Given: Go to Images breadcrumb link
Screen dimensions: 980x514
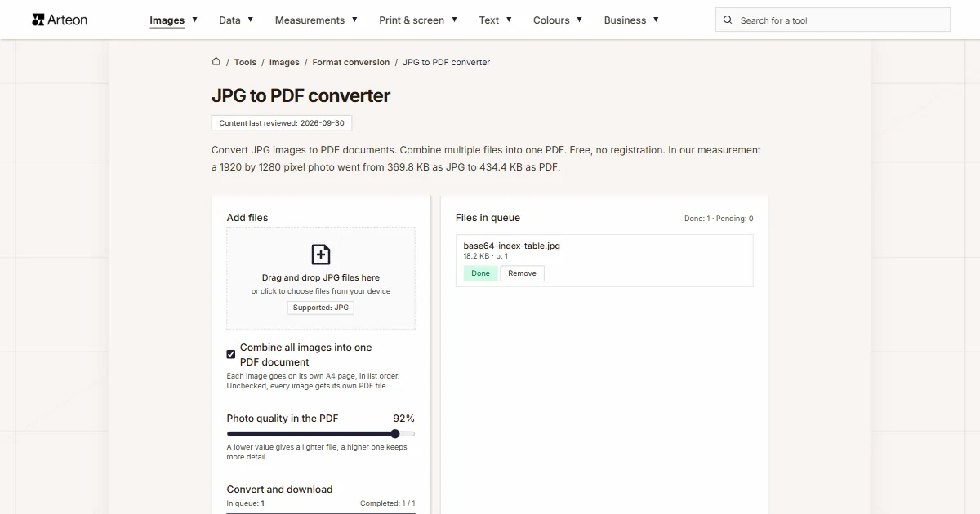Looking at the screenshot, I should pyautogui.click(x=284, y=62).
